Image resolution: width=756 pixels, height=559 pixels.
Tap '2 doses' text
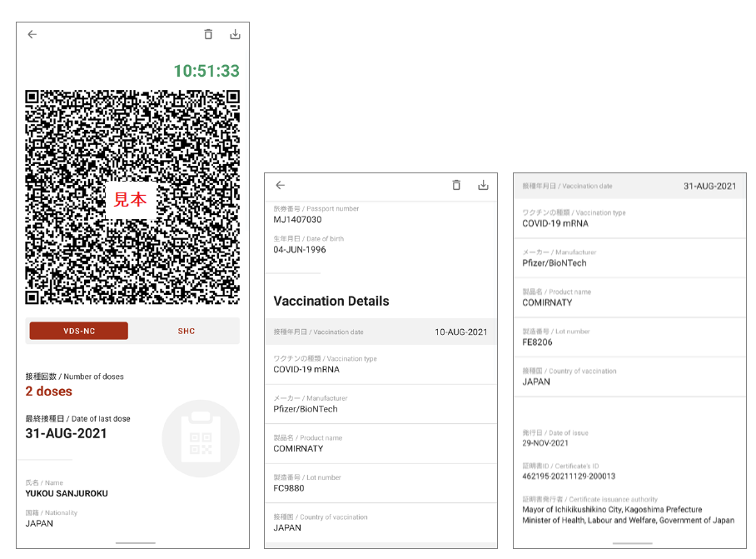[x=48, y=392]
